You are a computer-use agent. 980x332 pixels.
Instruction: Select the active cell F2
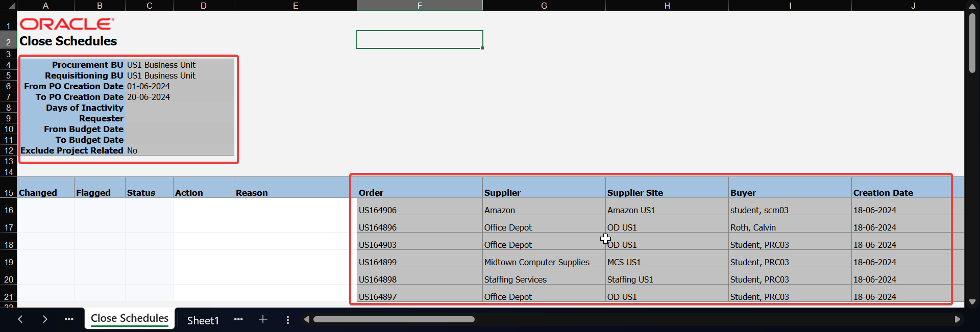[x=420, y=39]
